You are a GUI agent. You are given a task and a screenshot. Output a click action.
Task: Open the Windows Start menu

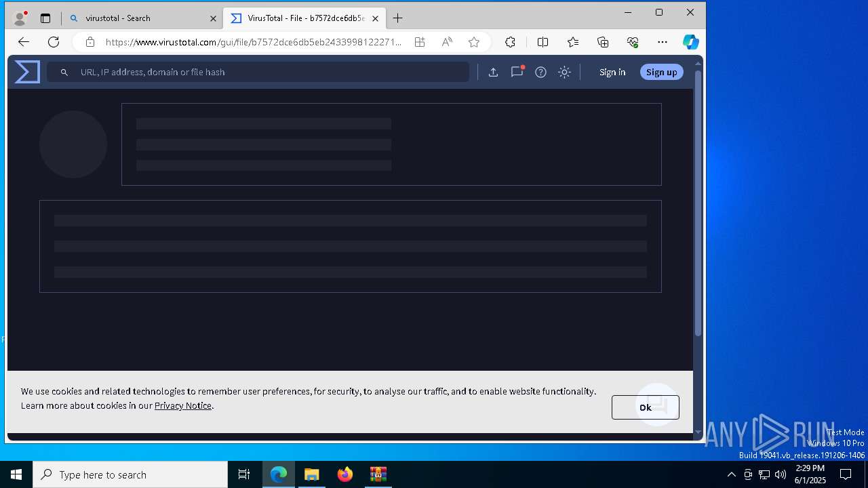coord(16,474)
